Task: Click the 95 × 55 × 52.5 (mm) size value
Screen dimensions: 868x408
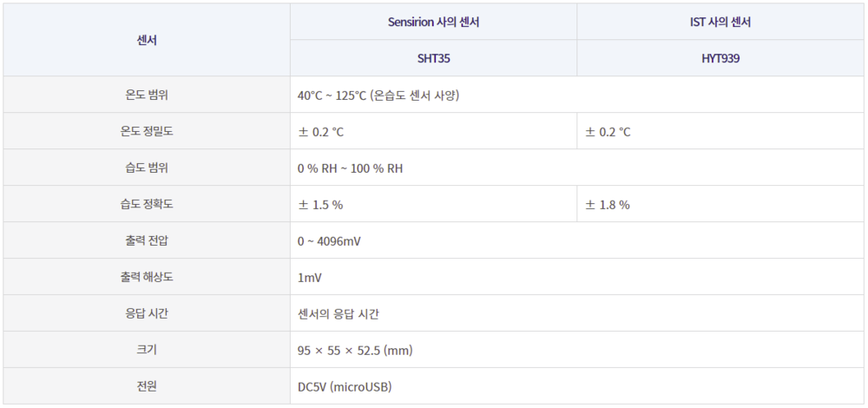Action: (355, 351)
